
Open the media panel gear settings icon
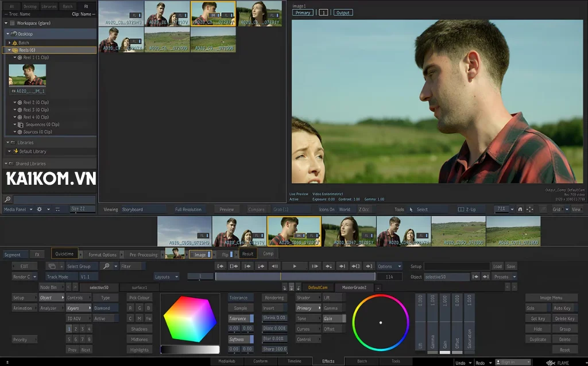(x=40, y=209)
